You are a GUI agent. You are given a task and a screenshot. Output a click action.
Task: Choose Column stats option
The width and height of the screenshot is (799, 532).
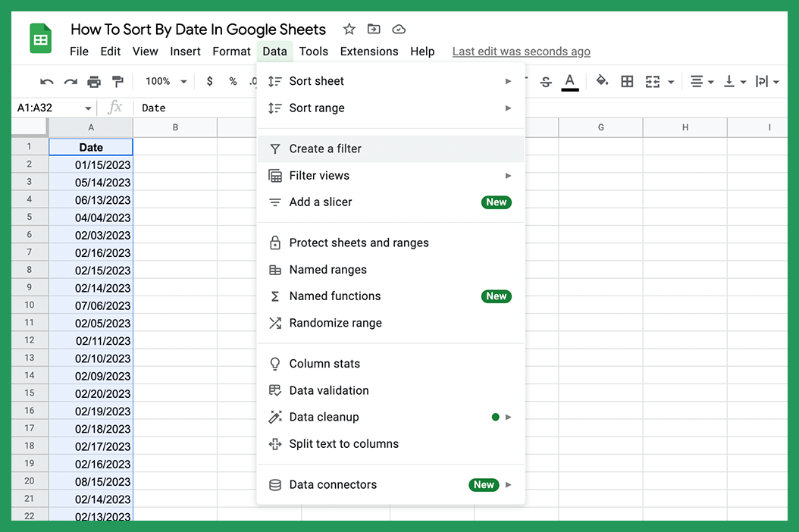[391, 364]
